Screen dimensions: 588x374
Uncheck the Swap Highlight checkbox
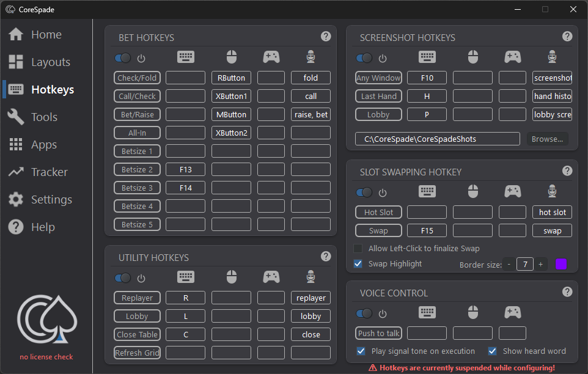[x=358, y=264]
